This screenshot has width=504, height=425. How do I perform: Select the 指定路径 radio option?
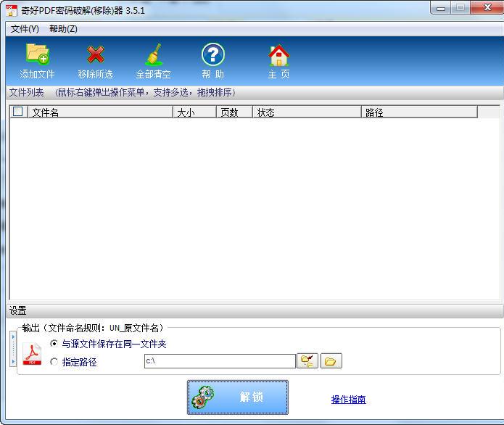click(x=54, y=362)
